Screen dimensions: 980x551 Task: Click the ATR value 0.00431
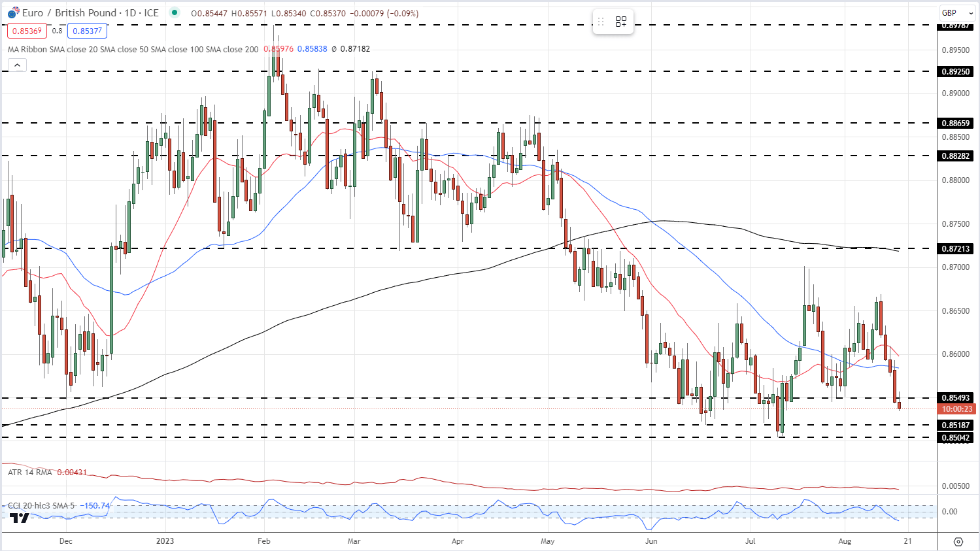click(x=72, y=473)
